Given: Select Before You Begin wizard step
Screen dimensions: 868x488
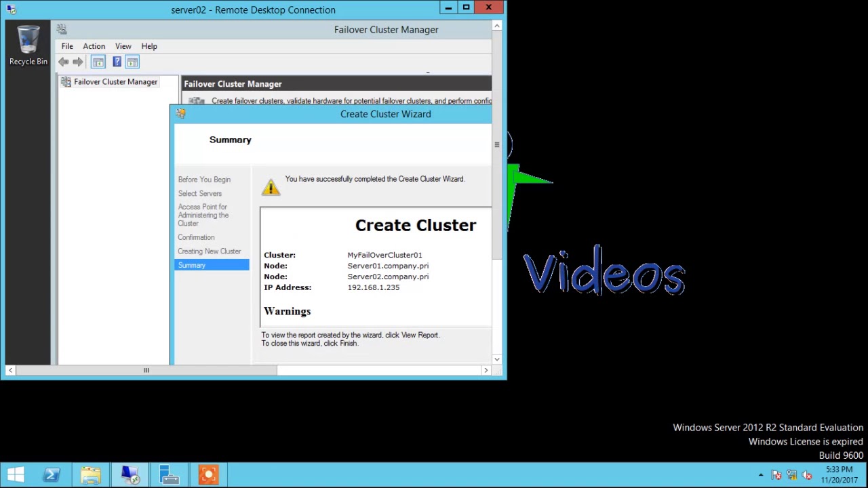Looking at the screenshot, I should click(x=204, y=180).
